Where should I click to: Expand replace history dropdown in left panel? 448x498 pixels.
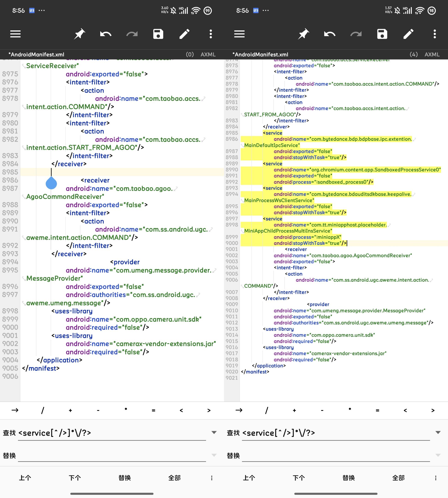click(x=214, y=455)
